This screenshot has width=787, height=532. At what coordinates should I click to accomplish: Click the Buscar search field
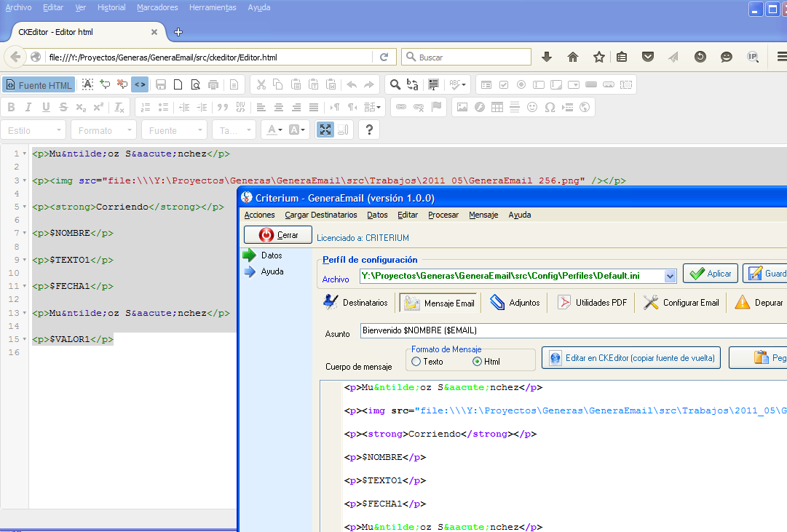click(466, 57)
